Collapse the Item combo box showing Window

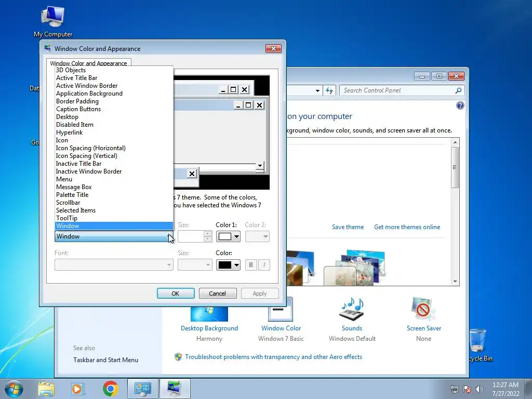pos(114,236)
